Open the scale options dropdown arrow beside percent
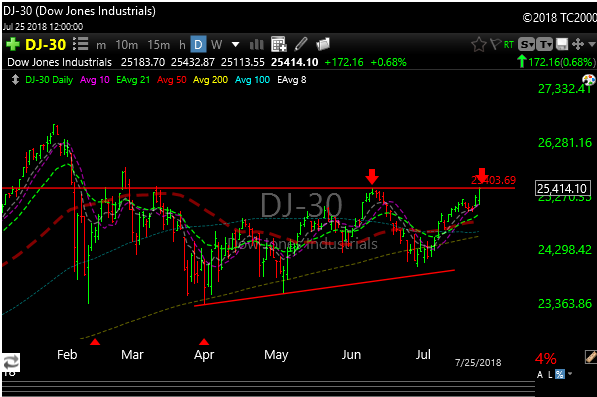597x397 pixels. click(x=570, y=374)
